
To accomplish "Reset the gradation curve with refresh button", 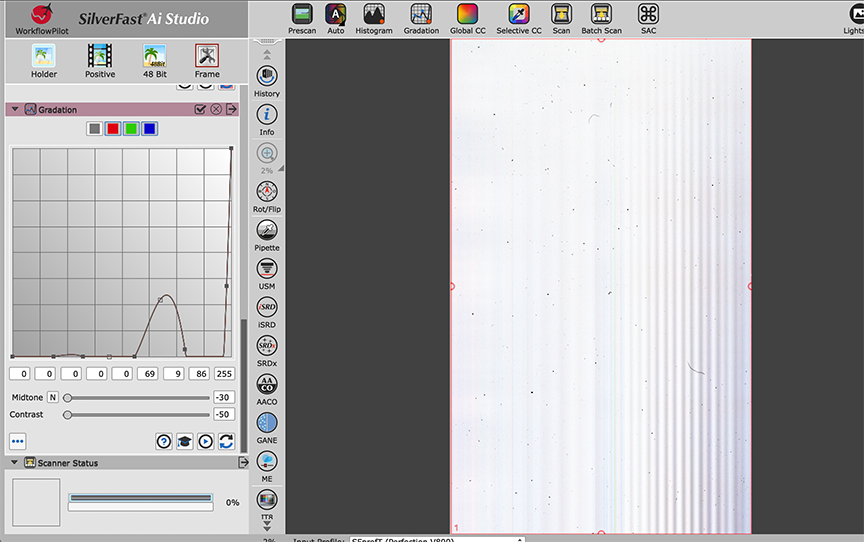I will click(226, 441).
